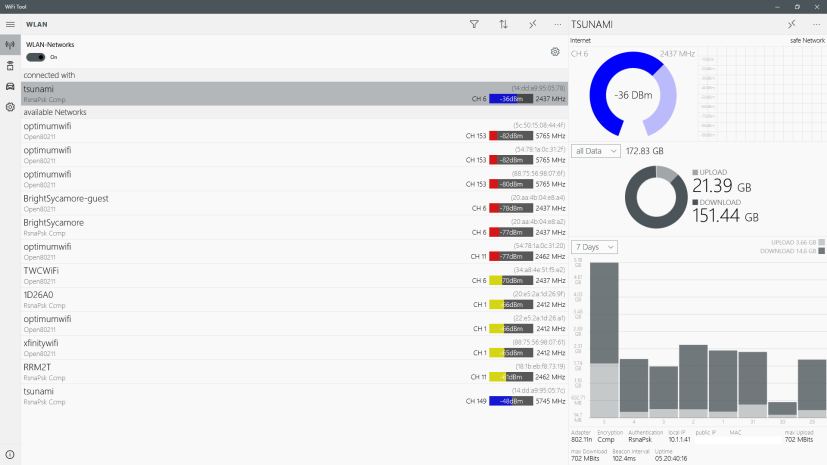
Task: Open the hamburger navigation menu
Action: coord(10,24)
